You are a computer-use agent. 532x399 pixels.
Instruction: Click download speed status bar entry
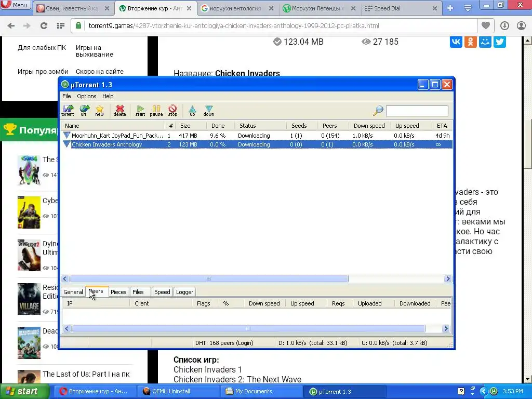(x=313, y=343)
